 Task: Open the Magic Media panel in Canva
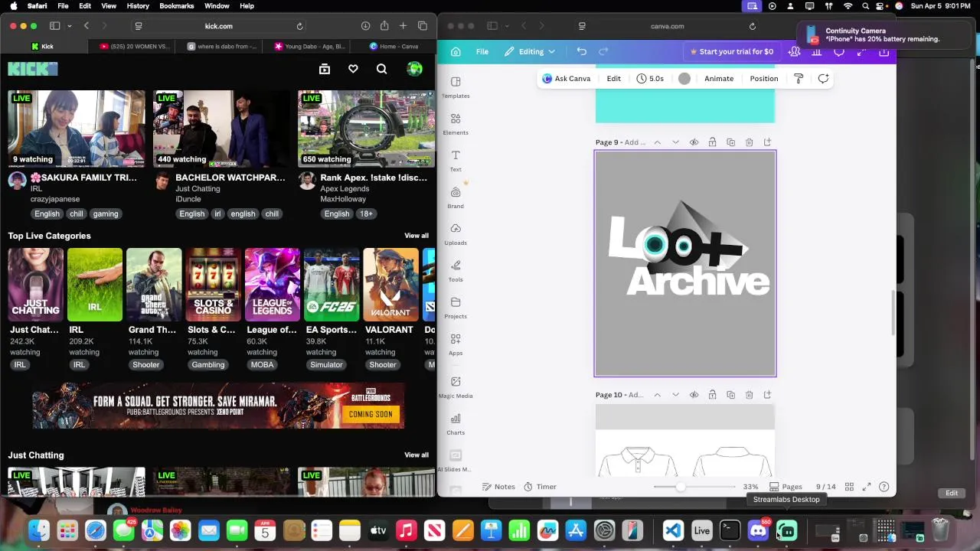point(456,387)
